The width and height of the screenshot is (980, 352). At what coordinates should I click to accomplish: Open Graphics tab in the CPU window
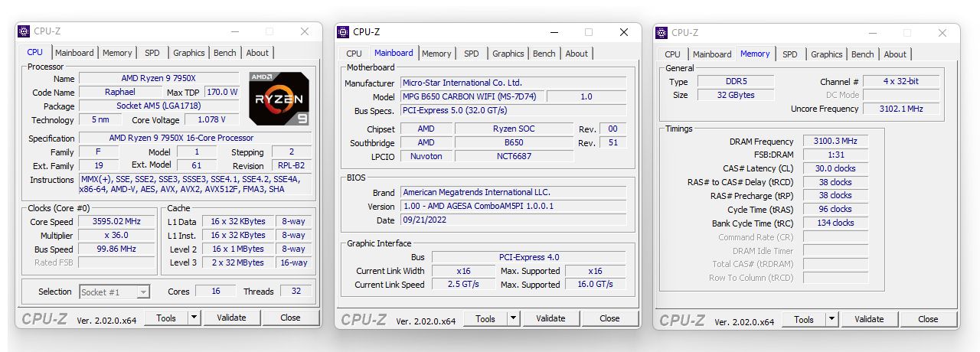[189, 53]
